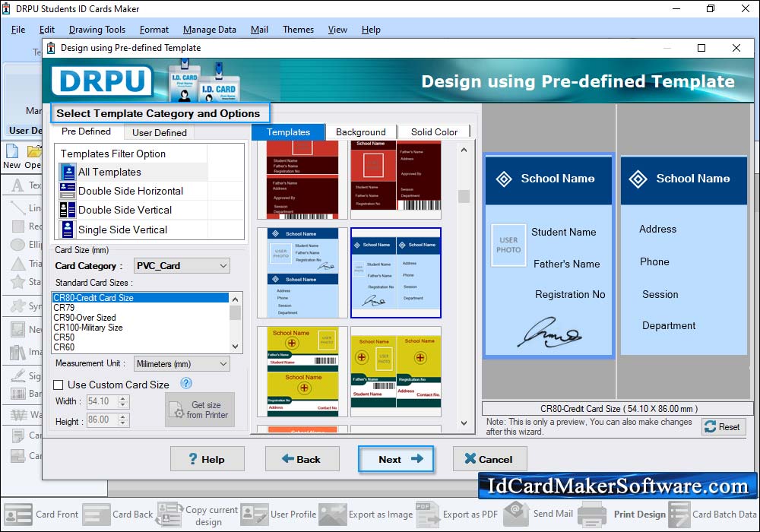Open the Themes menu
Image resolution: width=760 pixels, height=532 pixels.
(298, 30)
